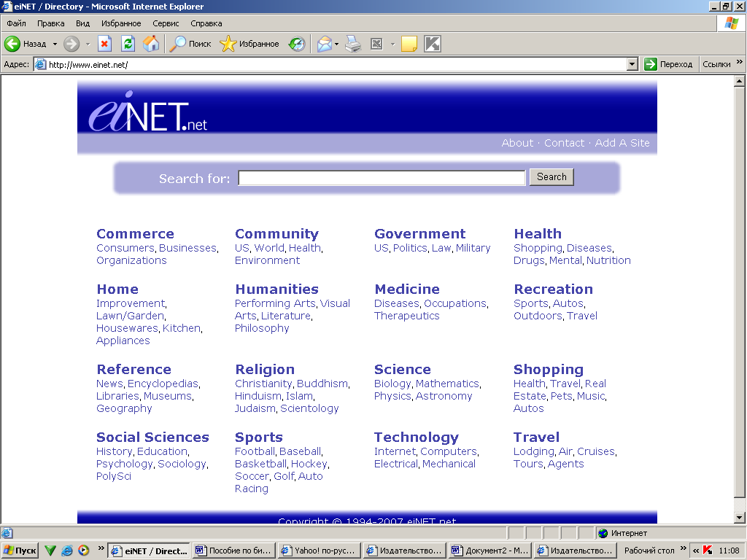Open the Mail button dropdown arrow
Viewport: 747px width, 560px height.
(337, 44)
